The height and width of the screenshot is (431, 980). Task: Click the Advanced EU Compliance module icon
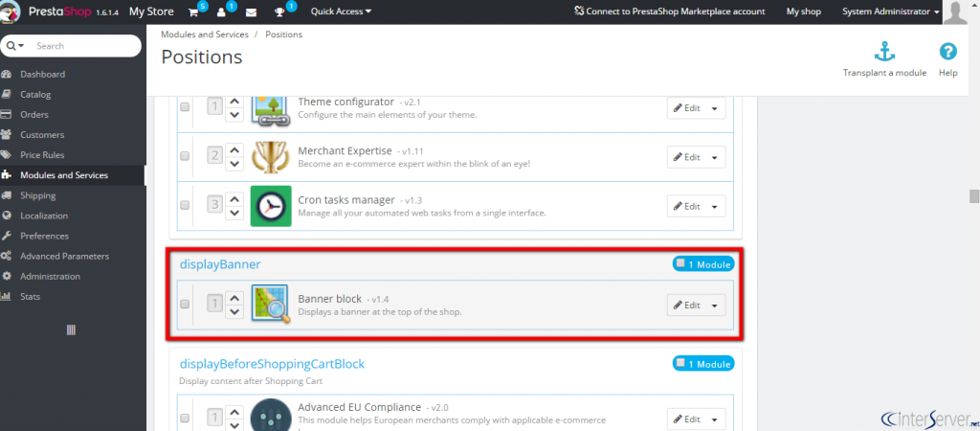pos(271,416)
